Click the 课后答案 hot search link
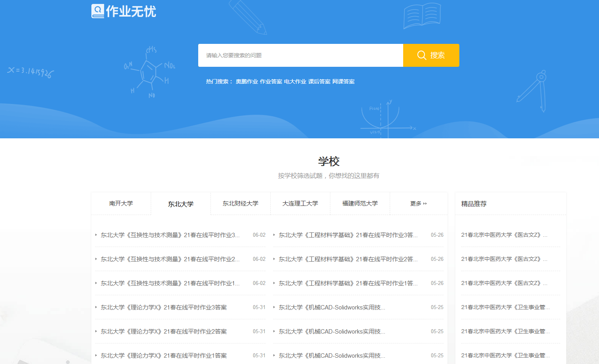The height and width of the screenshot is (364, 599). pos(319,81)
